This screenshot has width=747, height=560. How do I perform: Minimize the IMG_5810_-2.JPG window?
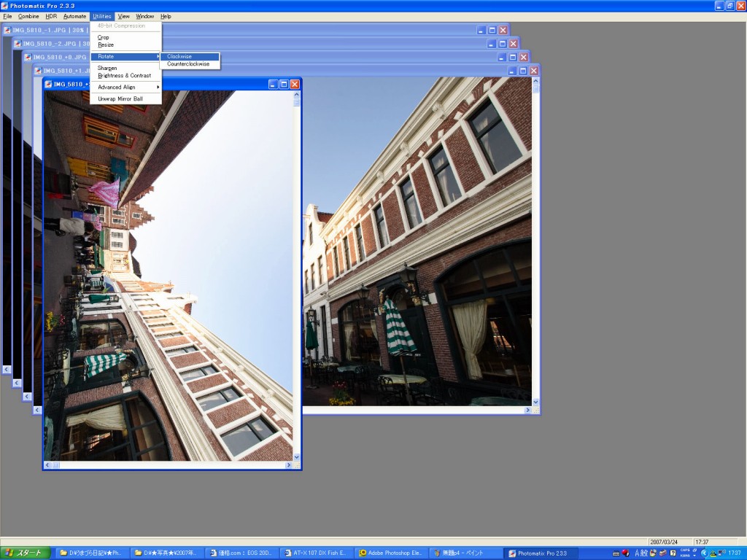(492, 44)
